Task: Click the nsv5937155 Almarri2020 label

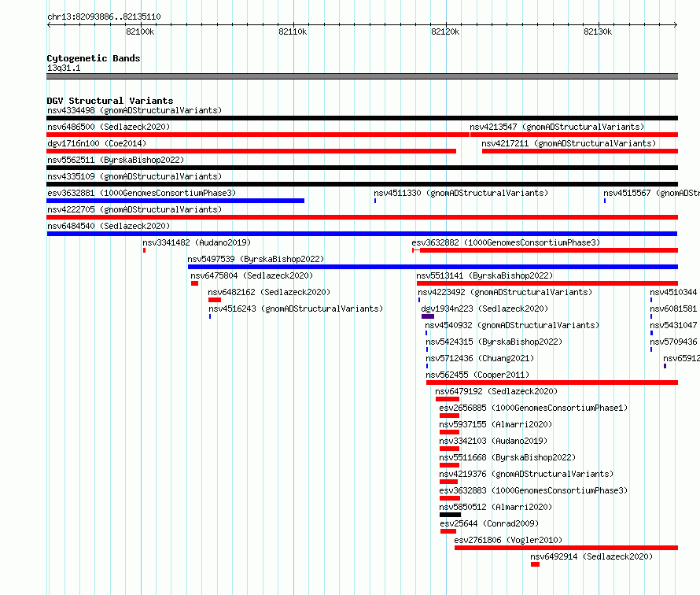Action: (x=496, y=424)
